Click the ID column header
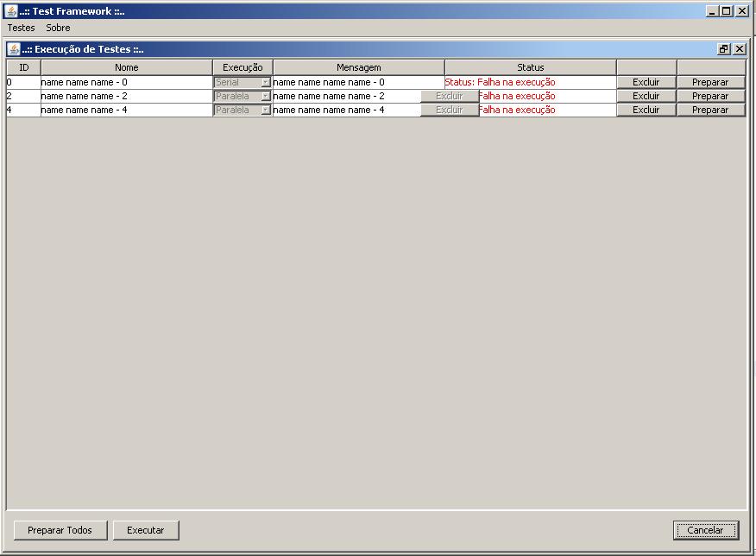Viewport: 756px width, 556px height. pyautogui.click(x=24, y=67)
